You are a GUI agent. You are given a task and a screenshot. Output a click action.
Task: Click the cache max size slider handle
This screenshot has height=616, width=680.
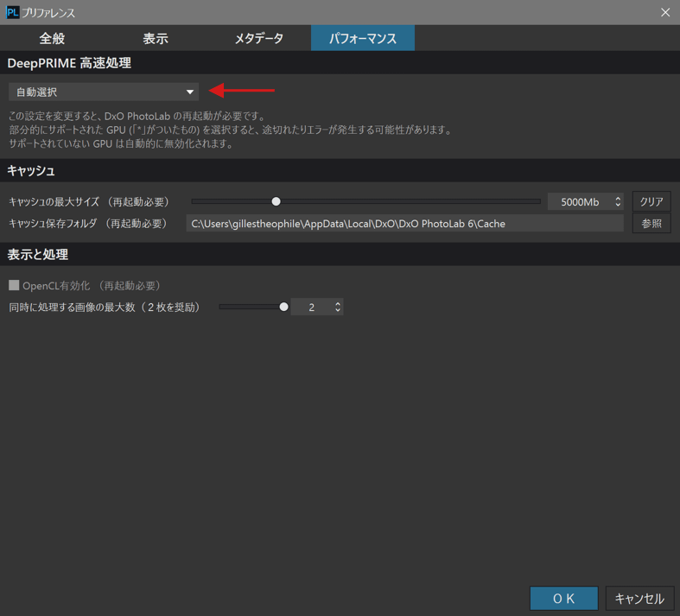276,201
